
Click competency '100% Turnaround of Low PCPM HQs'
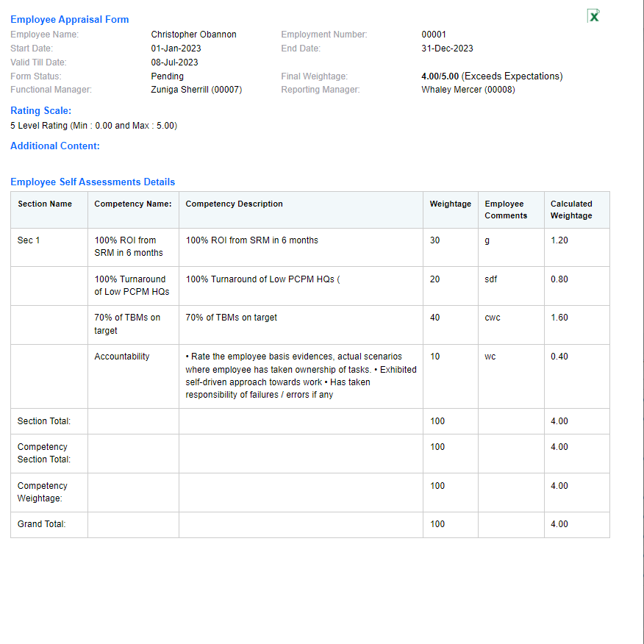132,285
